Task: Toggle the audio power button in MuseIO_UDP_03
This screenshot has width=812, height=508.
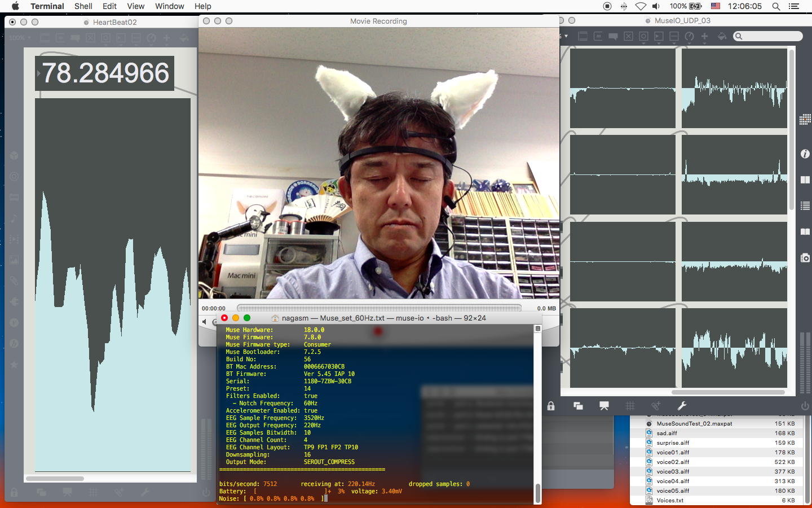Action: pos(805,406)
